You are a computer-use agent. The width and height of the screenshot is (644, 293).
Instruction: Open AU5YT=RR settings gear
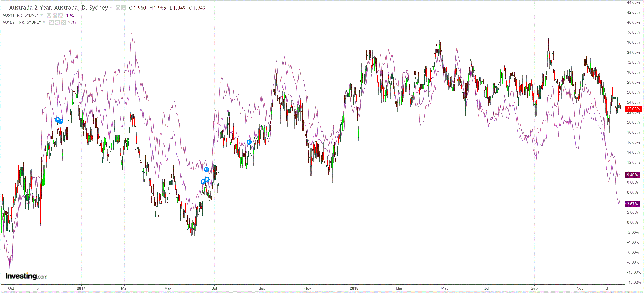click(55, 15)
